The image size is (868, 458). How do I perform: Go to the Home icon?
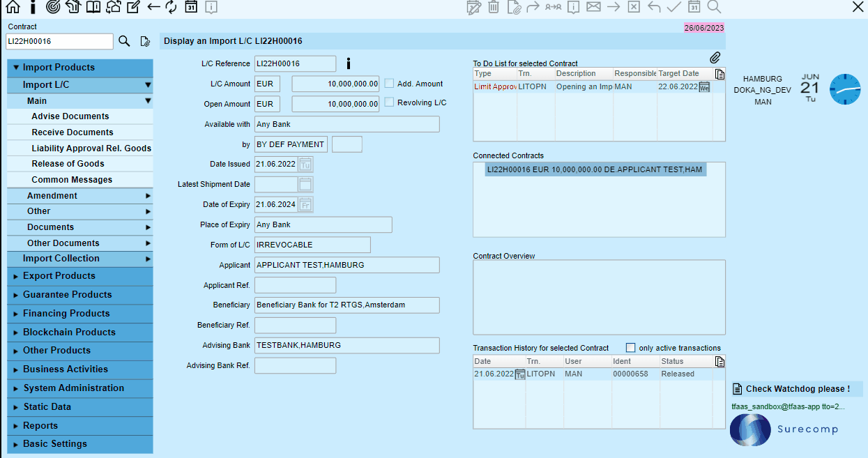(x=13, y=7)
